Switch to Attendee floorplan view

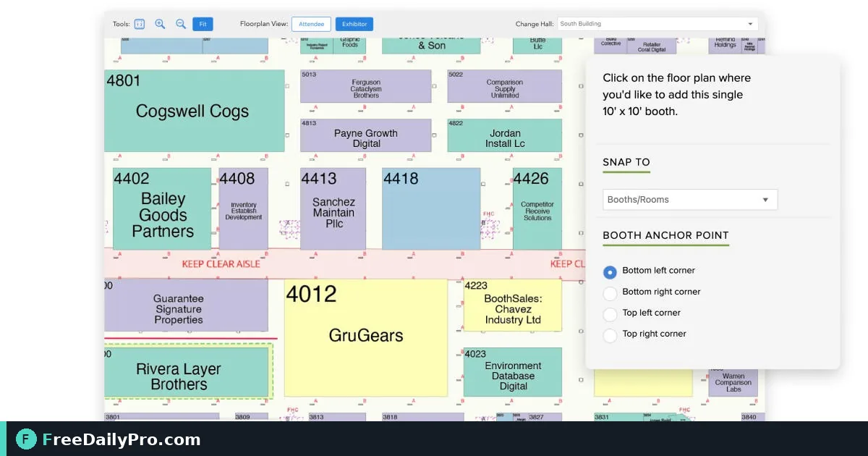pyautogui.click(x=311, y=24)
